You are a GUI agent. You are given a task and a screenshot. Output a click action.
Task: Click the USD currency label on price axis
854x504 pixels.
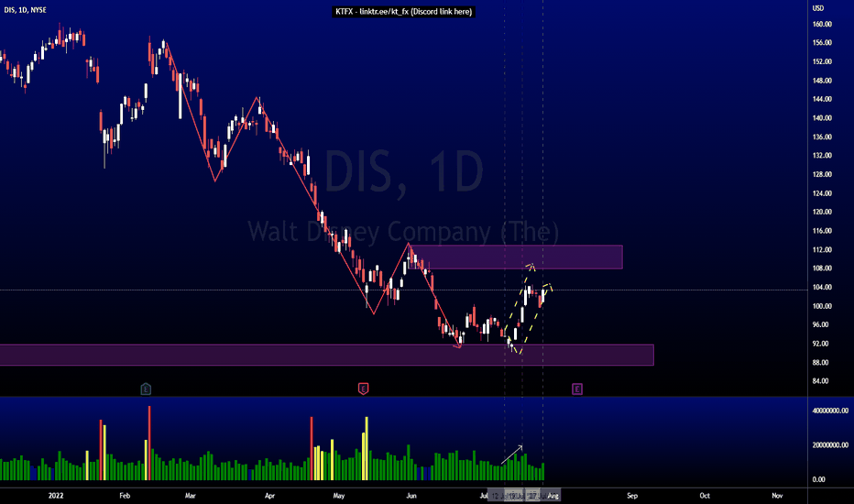(818, 8)
